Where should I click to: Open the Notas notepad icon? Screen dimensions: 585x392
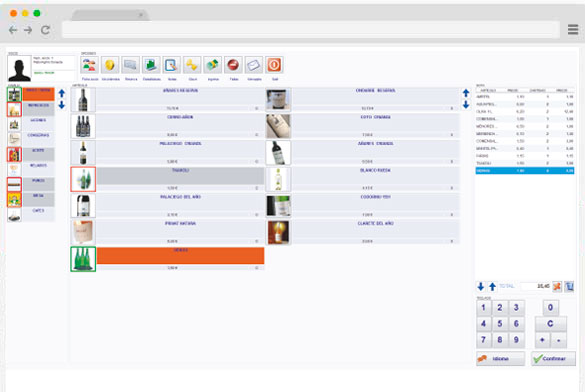click(172, 65)
